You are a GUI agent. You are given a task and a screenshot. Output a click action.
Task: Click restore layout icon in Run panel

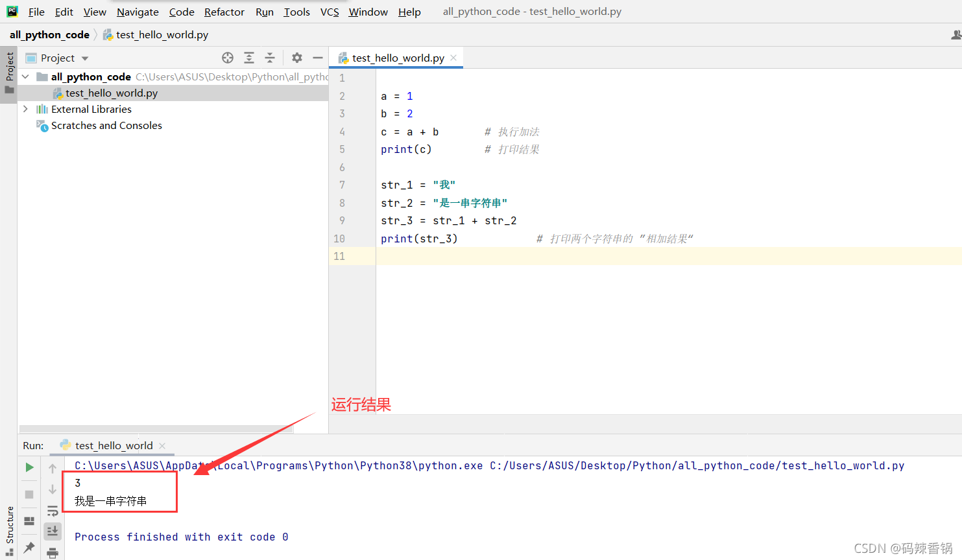pyautogui.click(x=29, y=520)
